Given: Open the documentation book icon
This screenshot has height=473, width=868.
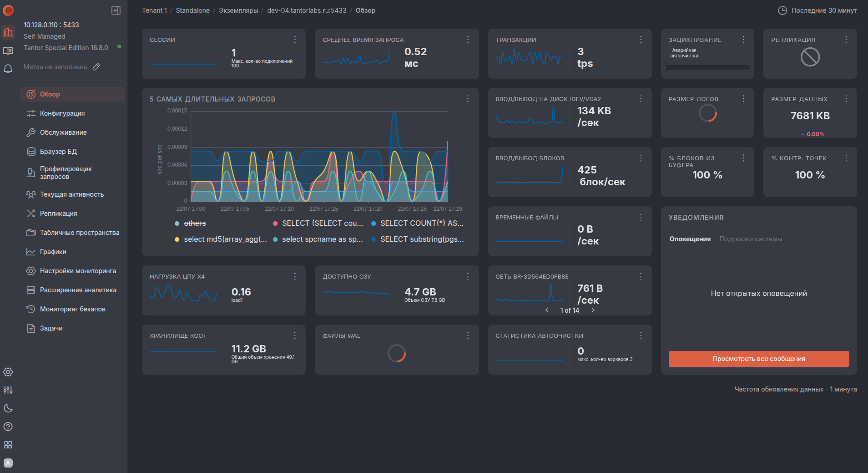Looking at the screenshot, I should coord(8,51).
